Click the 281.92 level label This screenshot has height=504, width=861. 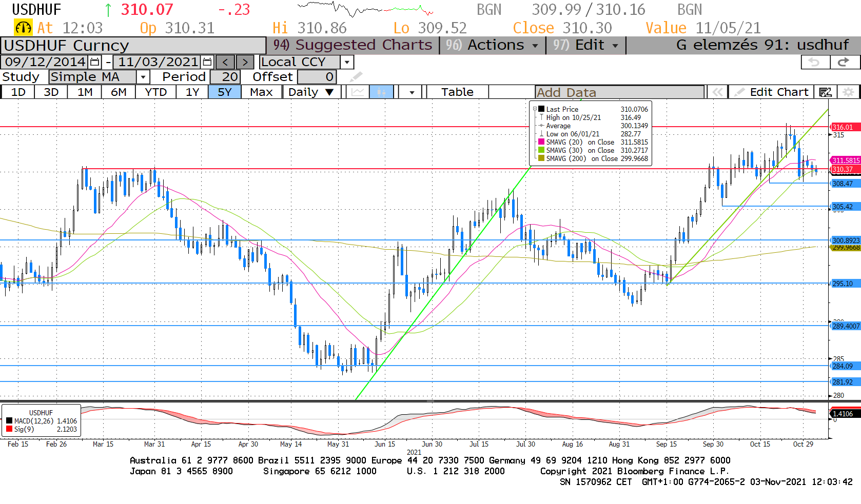[845, 382]
